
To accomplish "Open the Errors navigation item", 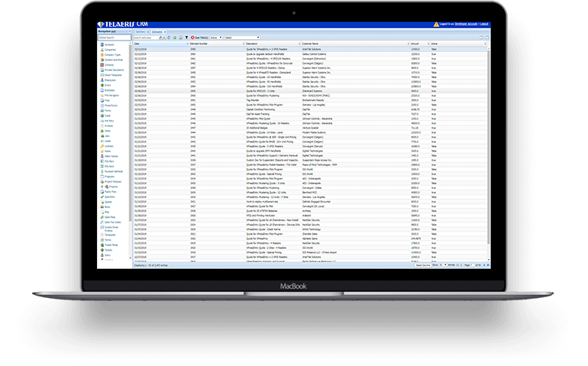I will tap(108, 86).
